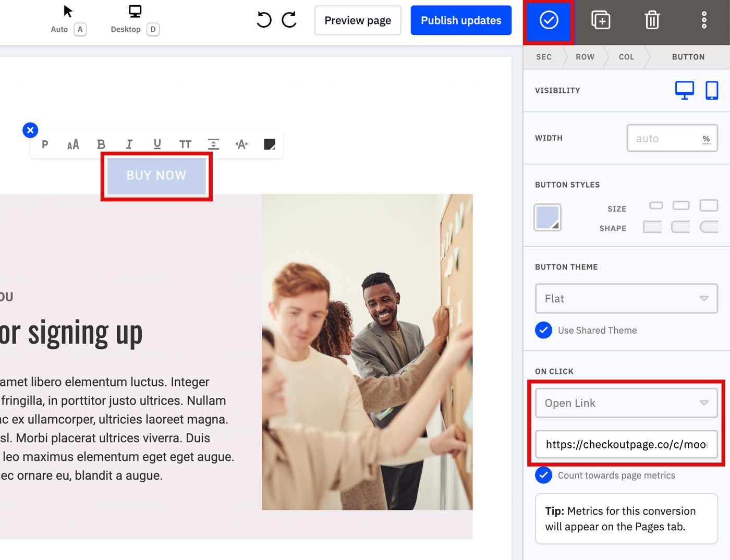The width and height of the screenshot is (730, 560).
Task: Delete the button with trash icon
Action: click(652, 20)
